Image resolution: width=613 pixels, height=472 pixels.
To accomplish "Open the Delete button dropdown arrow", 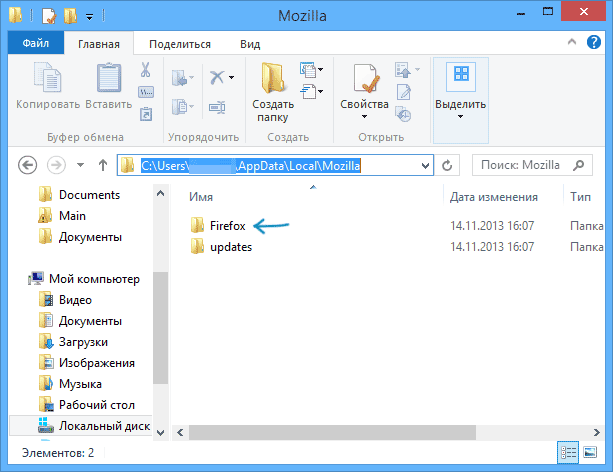I will 231,77.
